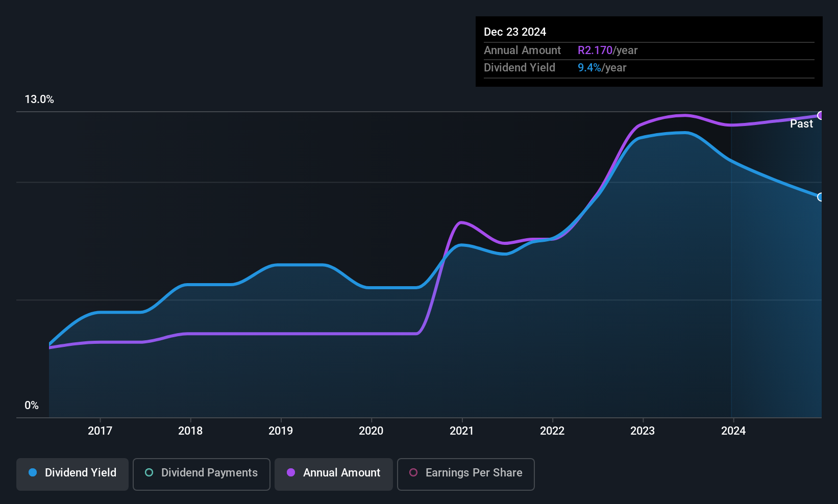Click the pink Earnings Per Share circle
838x504 pixels.
(x=413, y=472)
